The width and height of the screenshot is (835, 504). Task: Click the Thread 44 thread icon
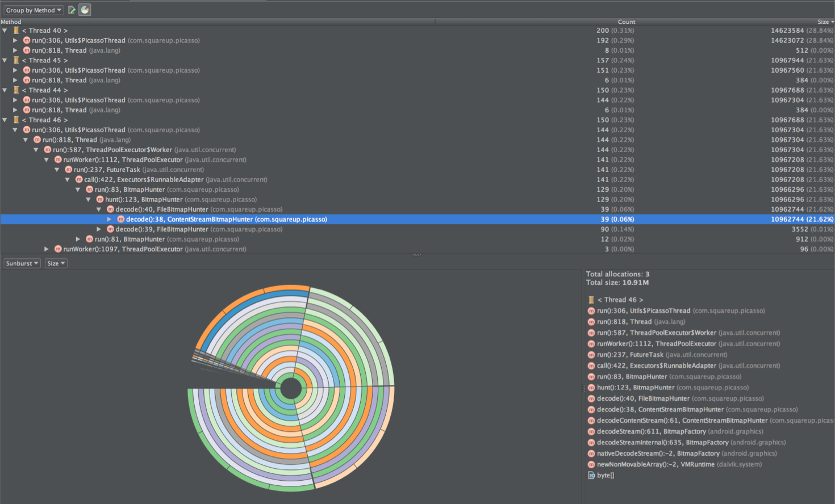coord(16,90)
